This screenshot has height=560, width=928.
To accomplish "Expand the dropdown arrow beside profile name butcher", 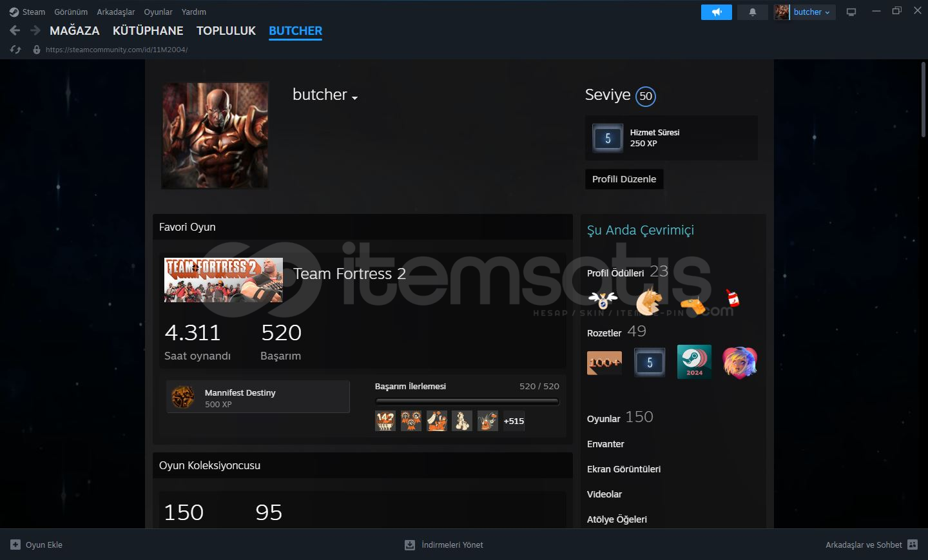I will pyautogui.click(x=354, y=98).
